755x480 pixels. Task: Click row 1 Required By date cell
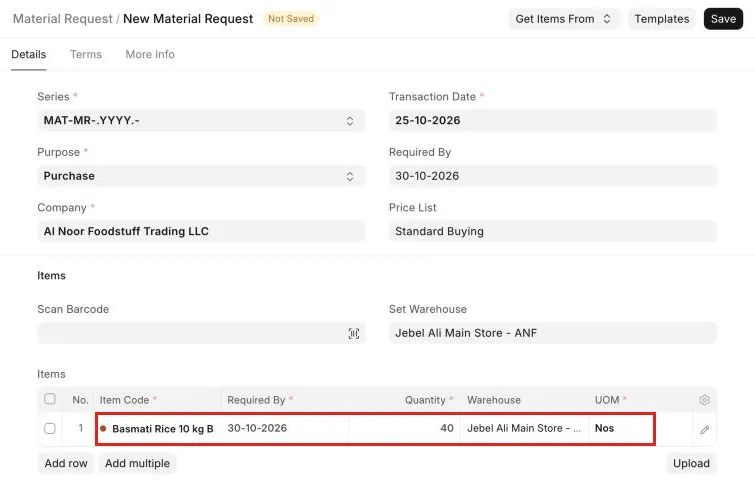[x=285, y=428]
